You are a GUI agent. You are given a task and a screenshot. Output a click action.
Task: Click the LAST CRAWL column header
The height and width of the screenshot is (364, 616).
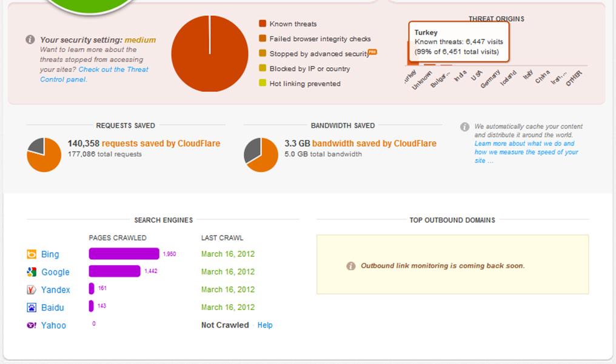coord(222,237)
